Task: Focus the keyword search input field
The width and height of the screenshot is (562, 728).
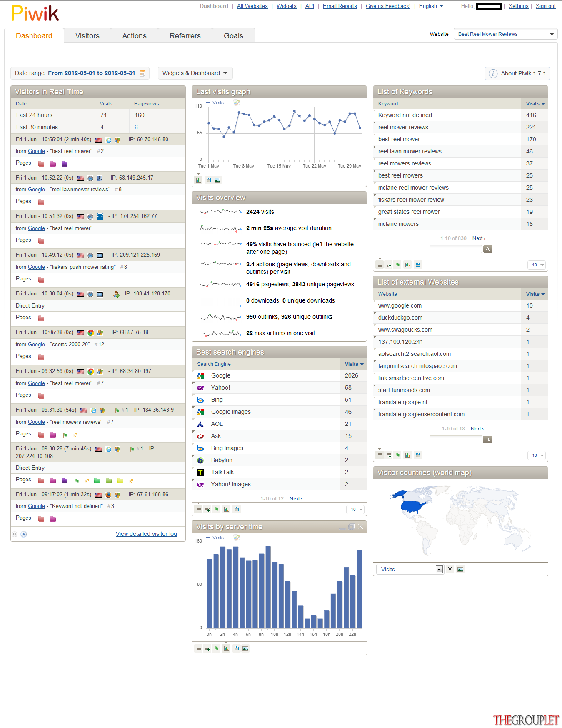Action: [x=456, y=249]
